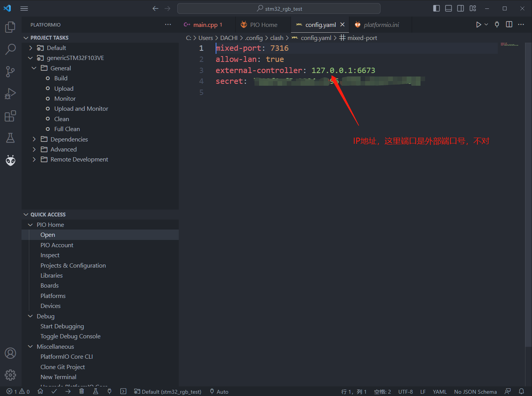Toggle the primary side bar layout icon

point(436,8)
